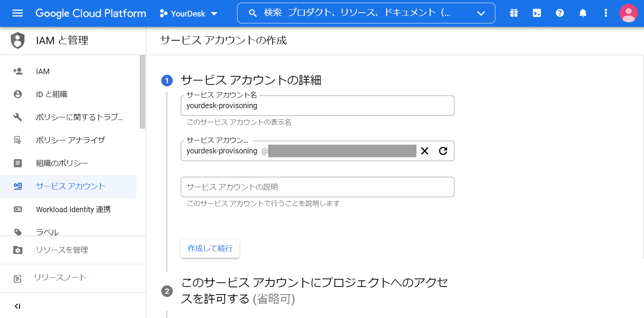Viewport: 644px width, 318px height.
Task: Click the IAM と管理 sidebar header
Action: (62, 40)
